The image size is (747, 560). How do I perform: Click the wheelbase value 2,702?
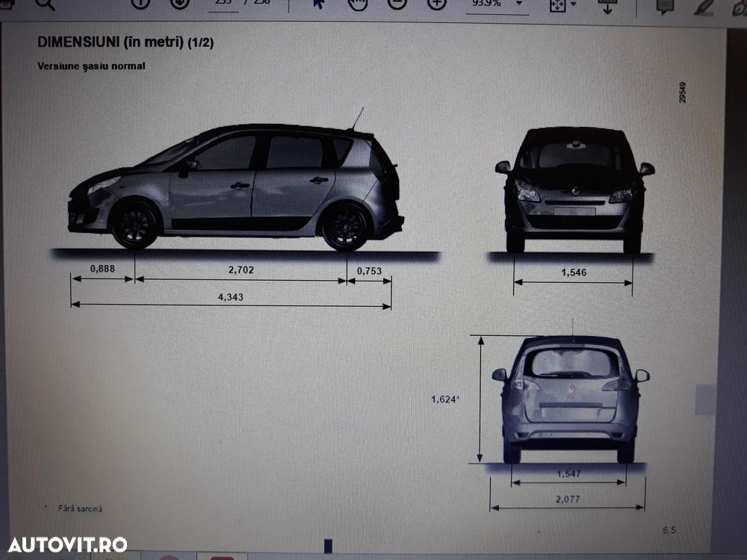[x=241, y=270]
